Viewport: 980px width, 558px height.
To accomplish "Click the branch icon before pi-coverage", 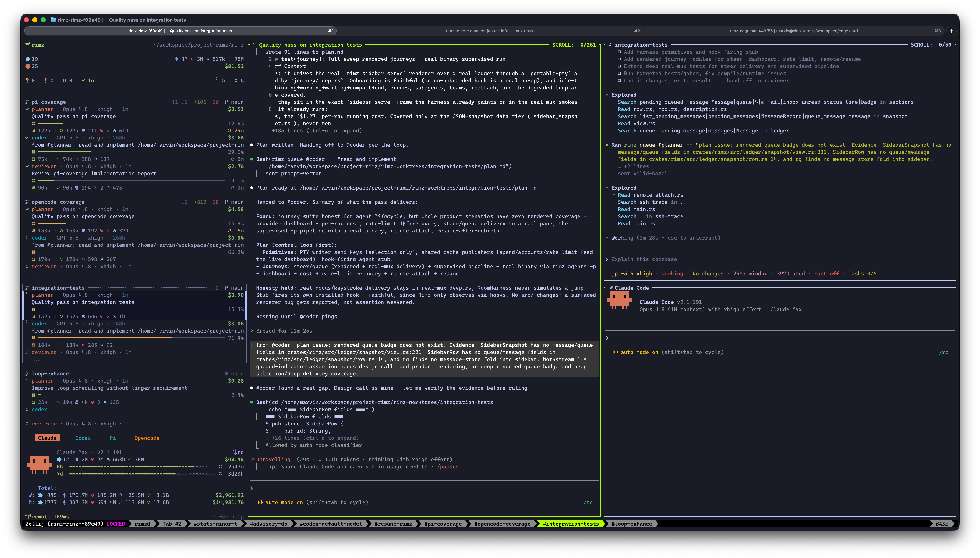I will click(27, 102).
